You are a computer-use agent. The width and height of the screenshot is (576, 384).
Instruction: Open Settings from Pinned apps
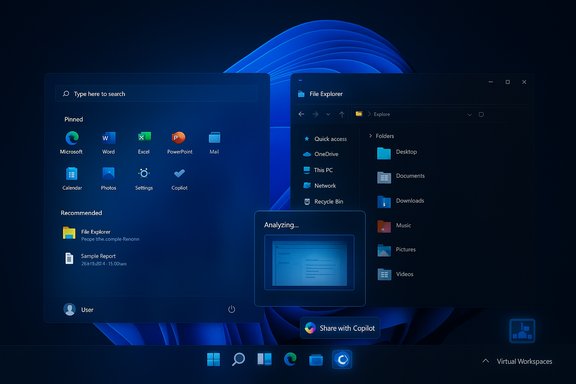144,179
